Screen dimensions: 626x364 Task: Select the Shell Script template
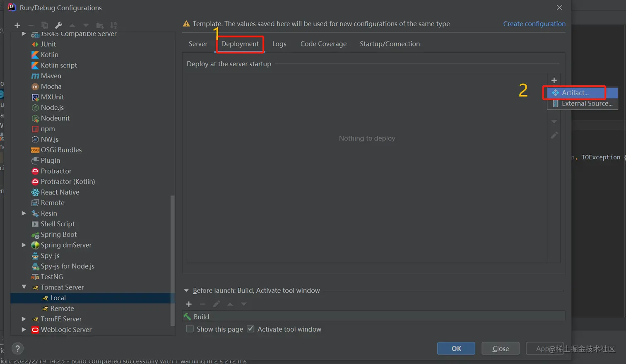click(58, 224)
